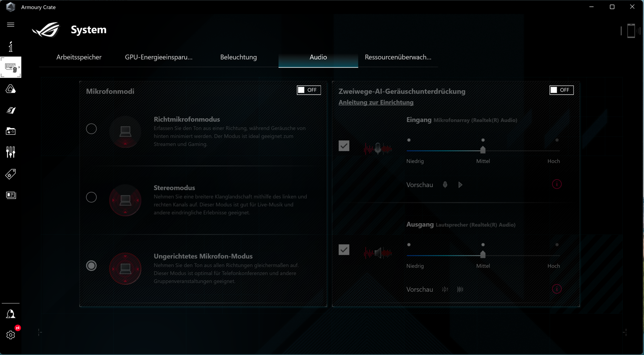
Task: Select the Ungerichtetes Mikrofon-Modus radio button
Action: click(91, 265)
